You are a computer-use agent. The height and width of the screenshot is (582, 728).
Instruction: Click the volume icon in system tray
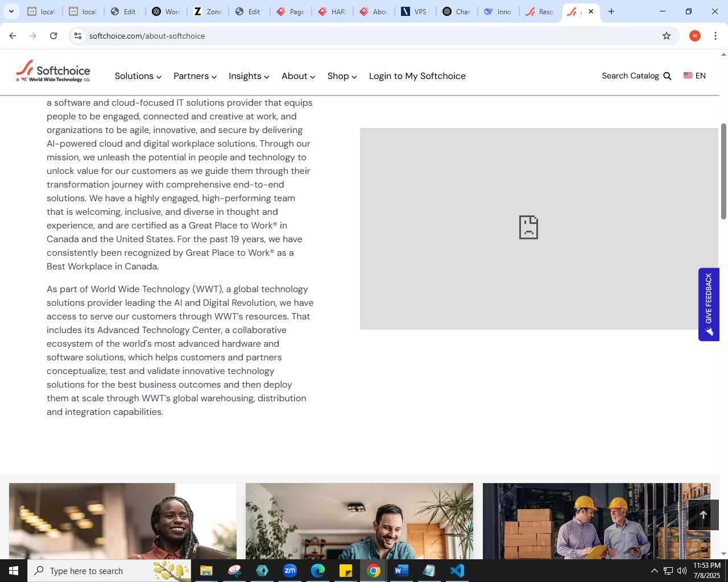tap(682, 571)
